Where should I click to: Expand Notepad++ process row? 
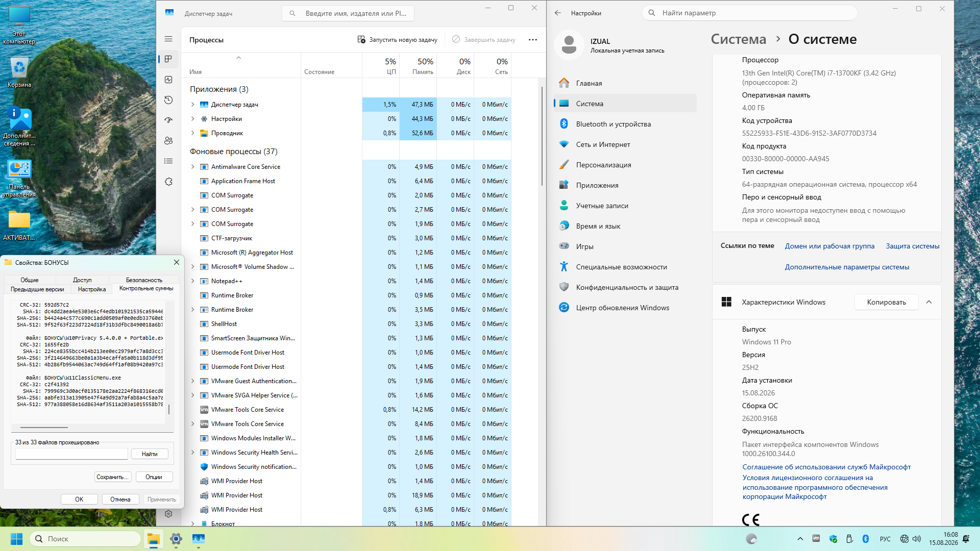192,281
